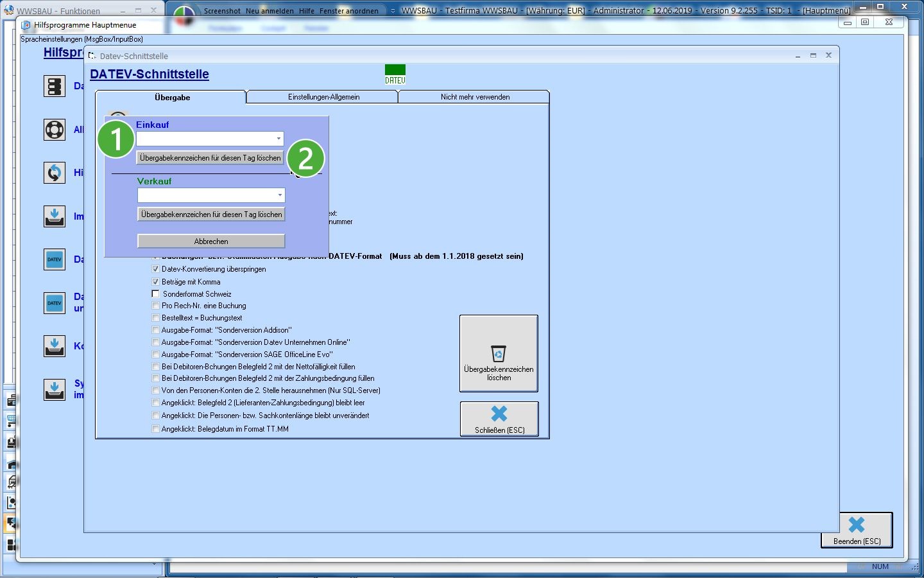Click the DATEV-Schnittstelle heading
Screen dimensions: 924x578
[x=150, y=74]
